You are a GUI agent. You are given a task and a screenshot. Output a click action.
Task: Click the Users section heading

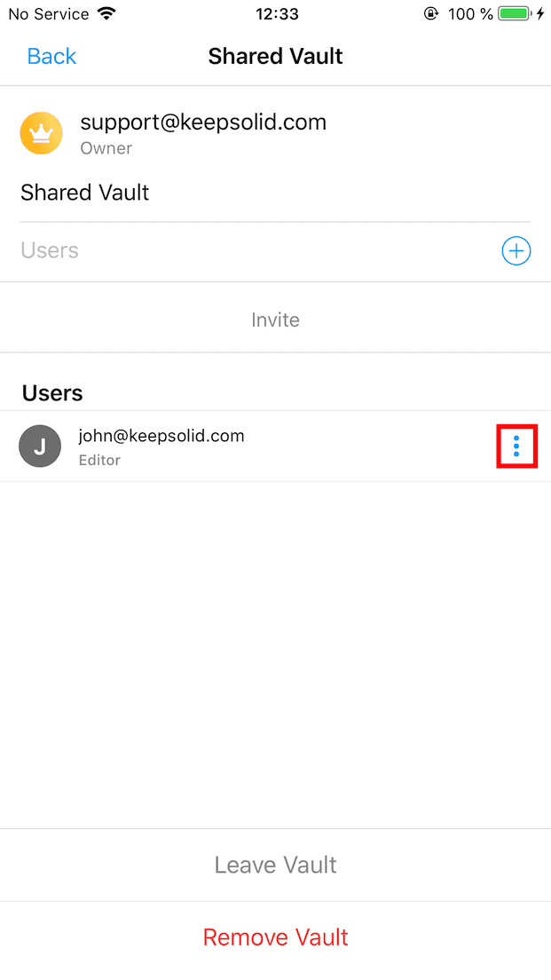pyautogui.click(x=52, y=393)
